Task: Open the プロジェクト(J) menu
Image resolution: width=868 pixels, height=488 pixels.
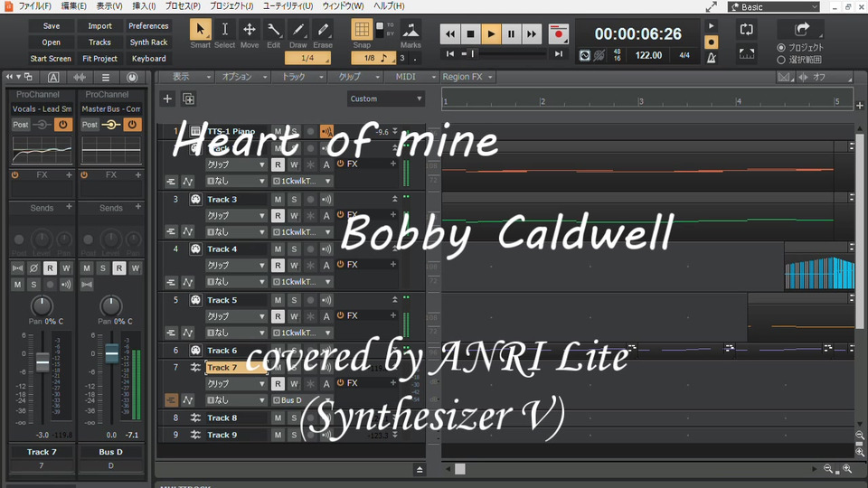Action: (x=231, y=6)
